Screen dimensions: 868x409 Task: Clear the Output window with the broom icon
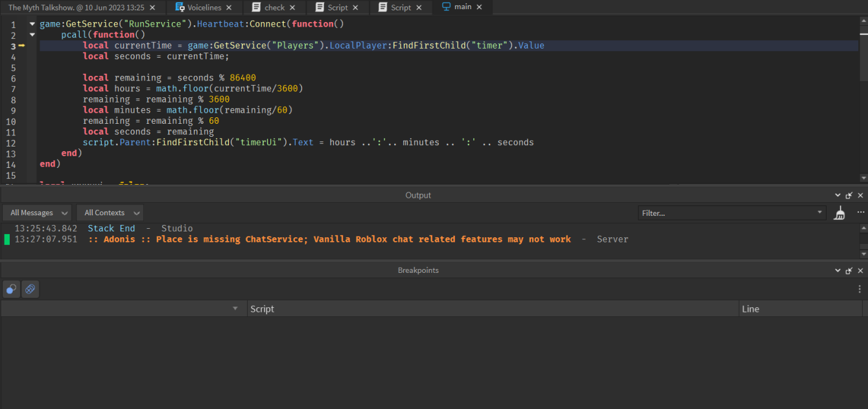839,213
